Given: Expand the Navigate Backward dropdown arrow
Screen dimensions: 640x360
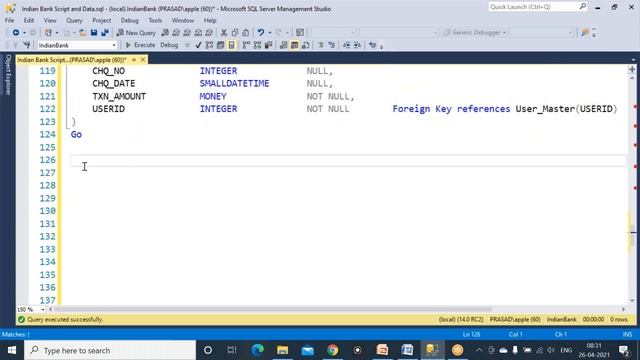Looking at the screenshot, I should click(x=24, y=33).
